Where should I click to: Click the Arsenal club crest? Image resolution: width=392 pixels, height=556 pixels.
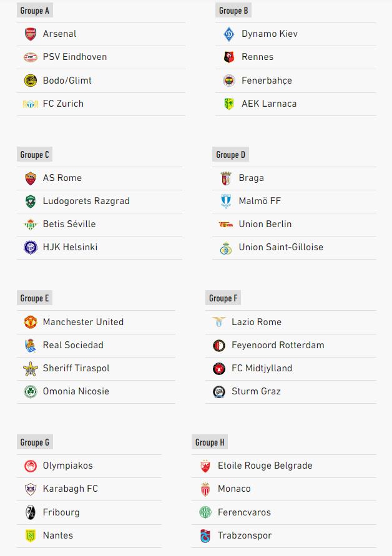[x=31, y=34]
